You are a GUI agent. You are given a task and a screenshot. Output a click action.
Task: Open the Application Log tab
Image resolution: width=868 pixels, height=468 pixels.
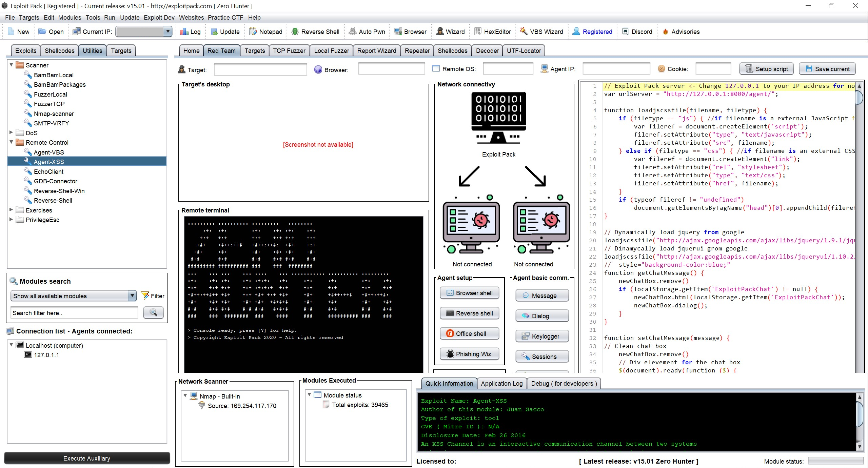[x=501, y=383]
